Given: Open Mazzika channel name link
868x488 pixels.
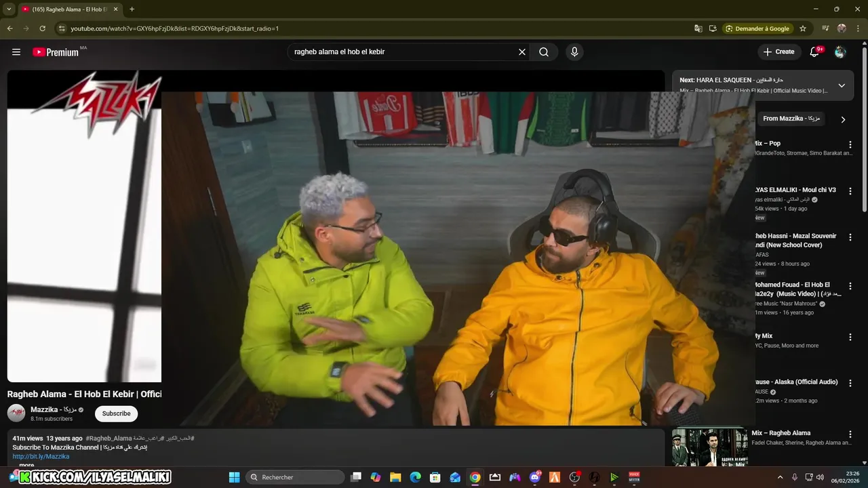Looking at the screenshot, I should point(54,409).
